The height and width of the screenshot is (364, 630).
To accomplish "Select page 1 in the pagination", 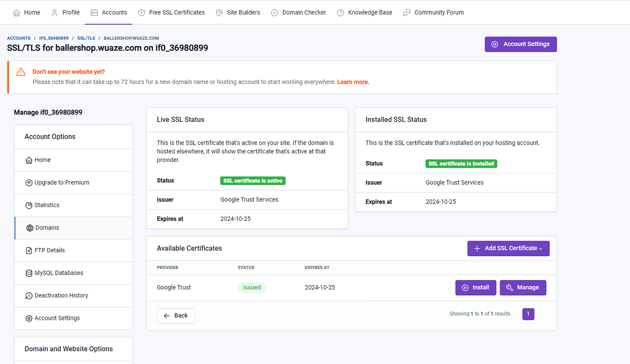I will point(528,314).
